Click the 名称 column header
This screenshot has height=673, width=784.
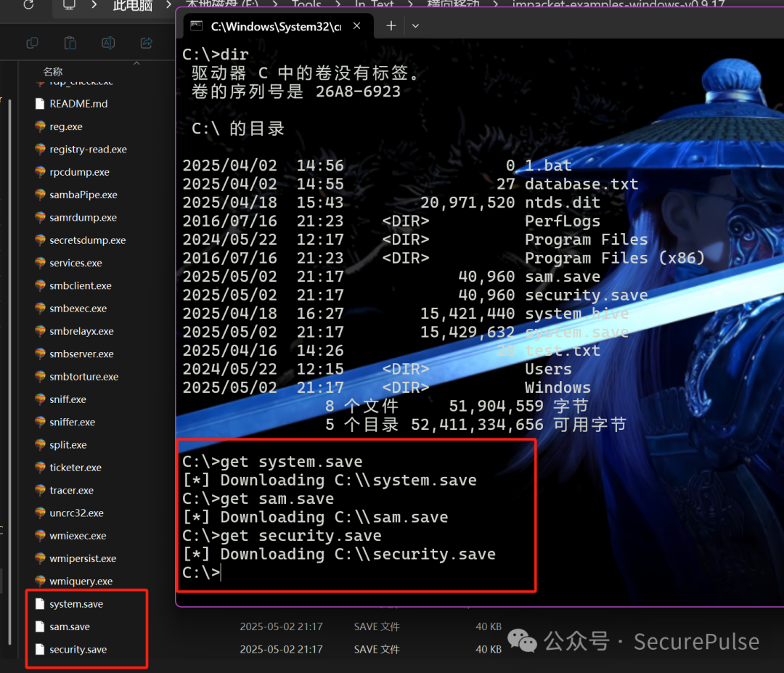click(53, 72)
